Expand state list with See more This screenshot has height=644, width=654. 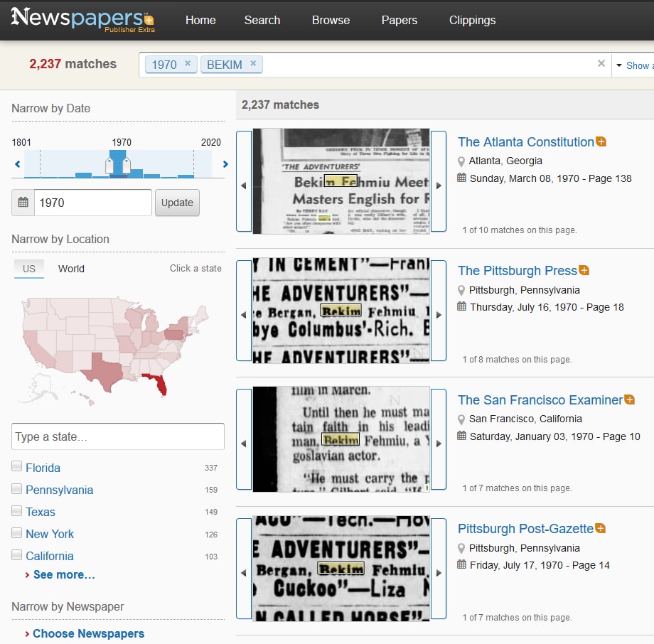63,574
